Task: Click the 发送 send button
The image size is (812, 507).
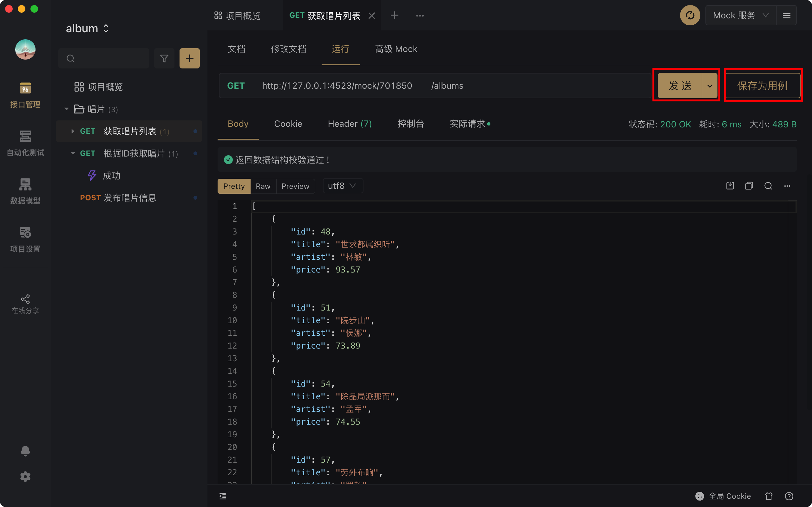Action: (679, 86)
